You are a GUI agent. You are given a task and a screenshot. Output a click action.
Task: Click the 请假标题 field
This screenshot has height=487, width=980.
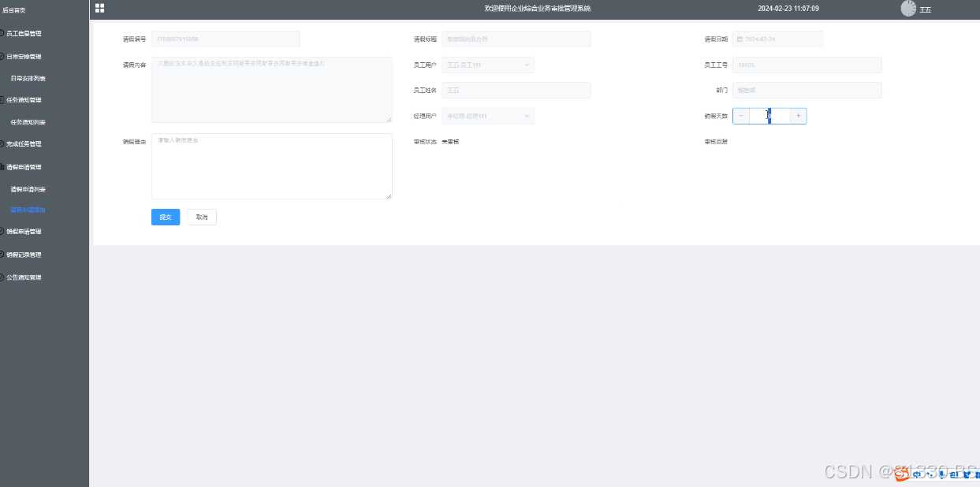[516, 39]
